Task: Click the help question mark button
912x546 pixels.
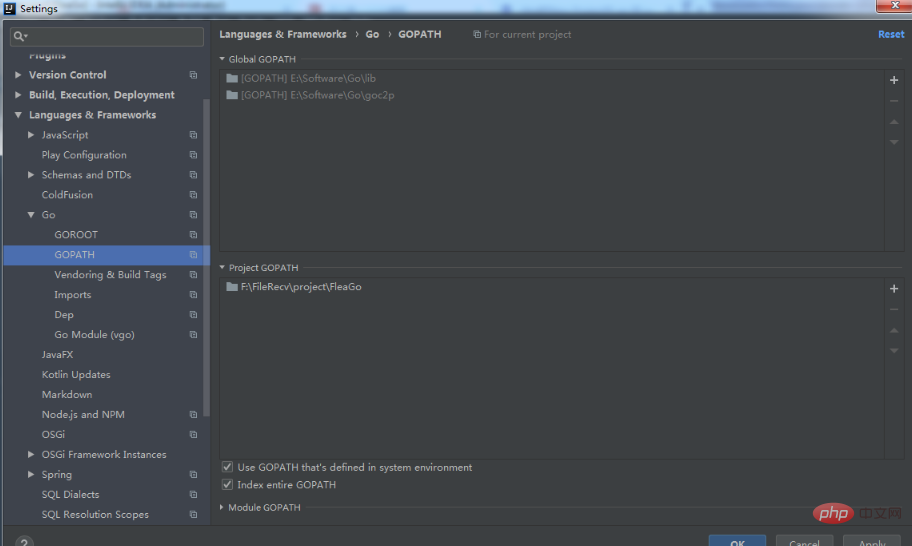Action: coord(24,541)
